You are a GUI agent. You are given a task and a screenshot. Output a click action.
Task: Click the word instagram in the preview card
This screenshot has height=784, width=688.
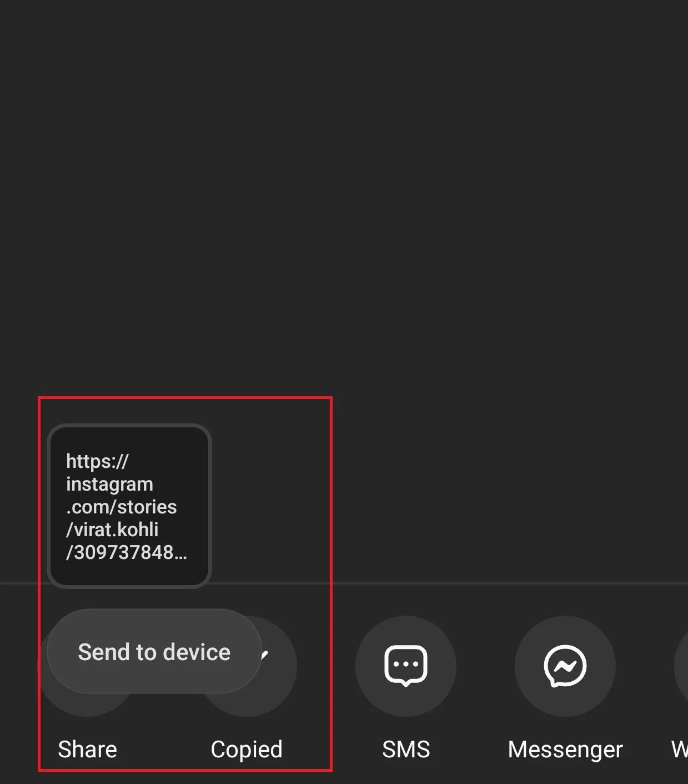click(x=109, y=485)
